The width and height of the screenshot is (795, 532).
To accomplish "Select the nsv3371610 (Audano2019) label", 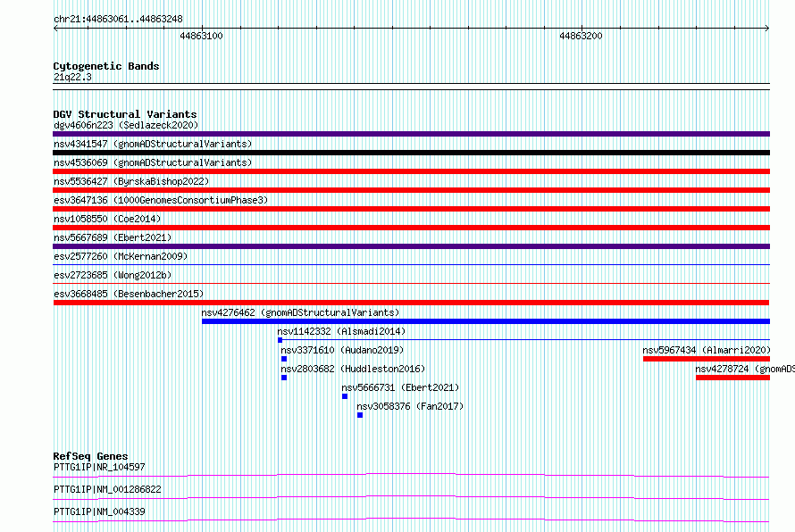I will [342, 350].
